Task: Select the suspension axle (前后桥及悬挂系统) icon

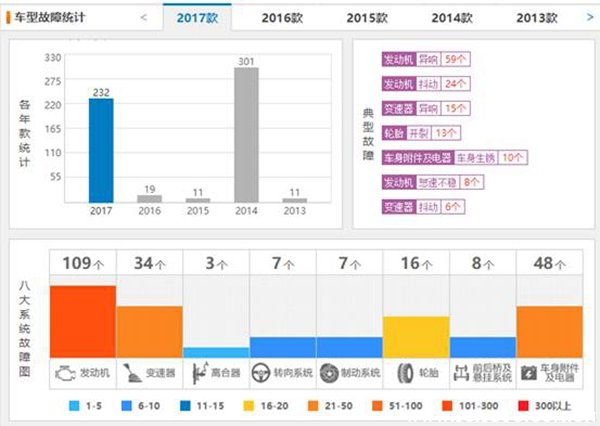Action: (x=461, y=373)
